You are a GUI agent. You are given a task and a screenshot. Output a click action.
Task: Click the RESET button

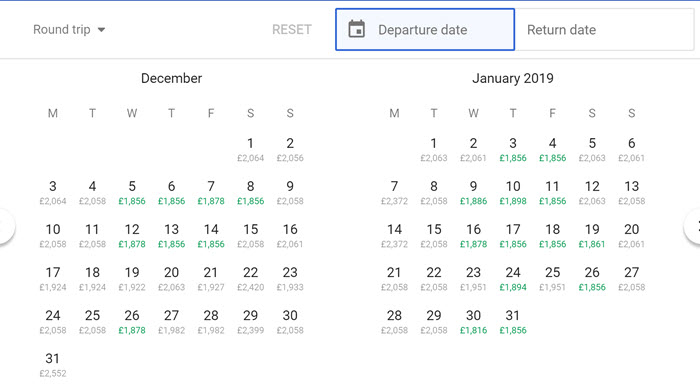point(292,29)
